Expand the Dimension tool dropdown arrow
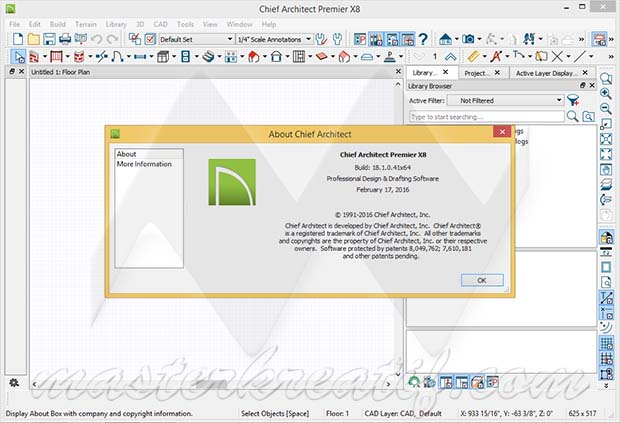This screenshot has height=423, width=620. tap(484, 57)
